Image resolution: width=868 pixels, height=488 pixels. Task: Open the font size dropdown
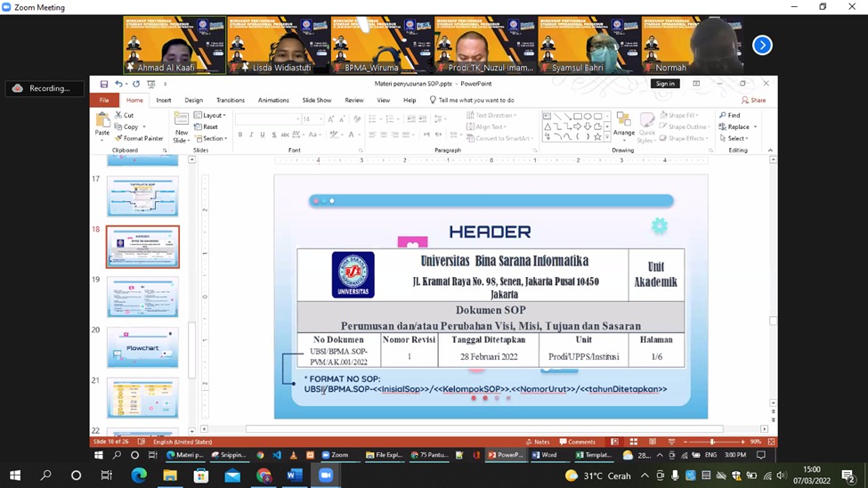(x=320, y=119)
